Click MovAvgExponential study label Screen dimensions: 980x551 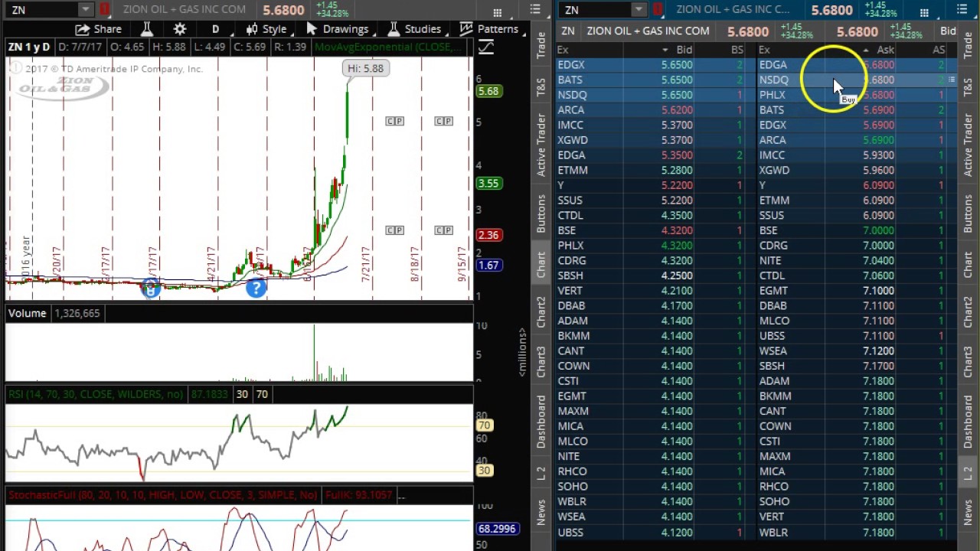pyautogui.click(x=389, y=47)
